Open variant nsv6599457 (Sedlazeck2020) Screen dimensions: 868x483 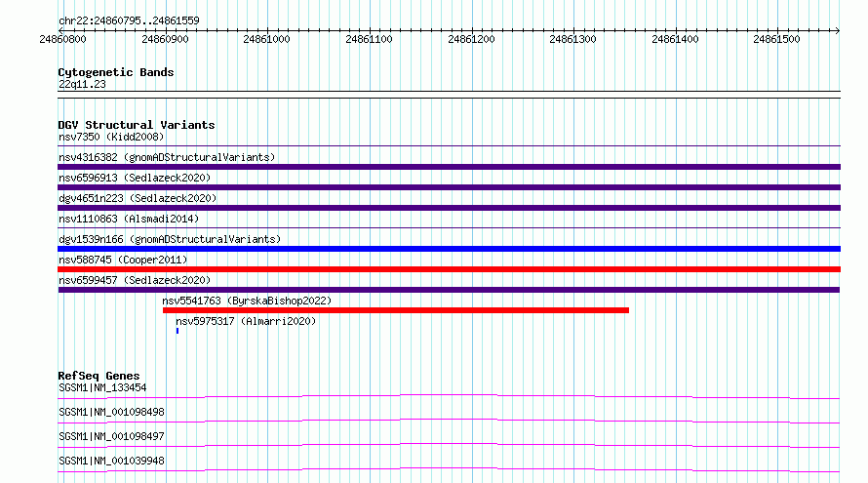click(135, 280)
